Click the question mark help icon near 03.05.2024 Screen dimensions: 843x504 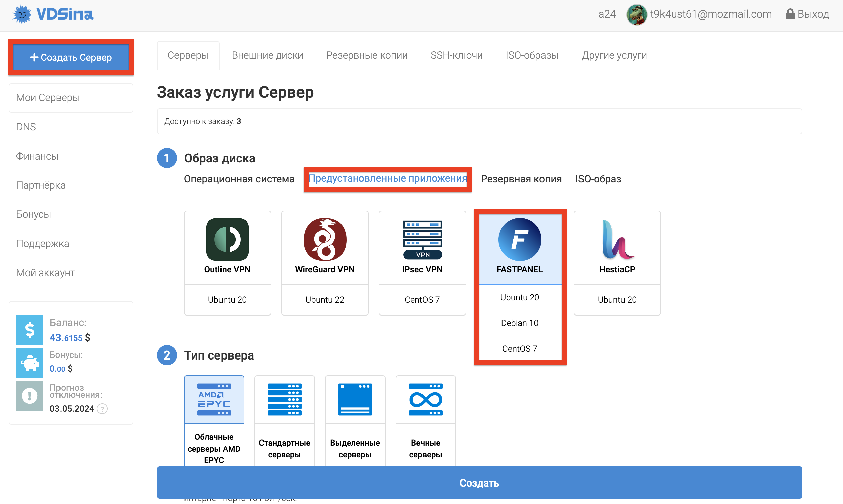[102, 409]
